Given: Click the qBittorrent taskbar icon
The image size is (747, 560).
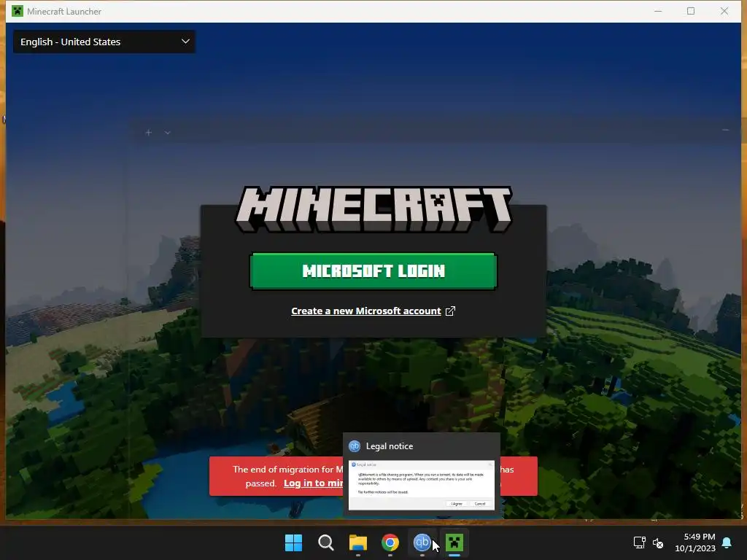Looking at the screenshot, I should point(422,542).
